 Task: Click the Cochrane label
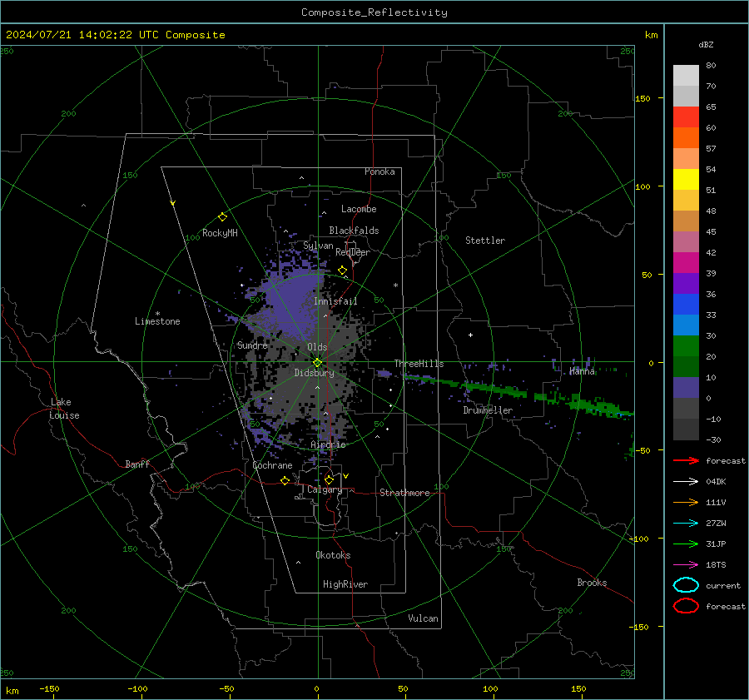click(x=272, y=465)
